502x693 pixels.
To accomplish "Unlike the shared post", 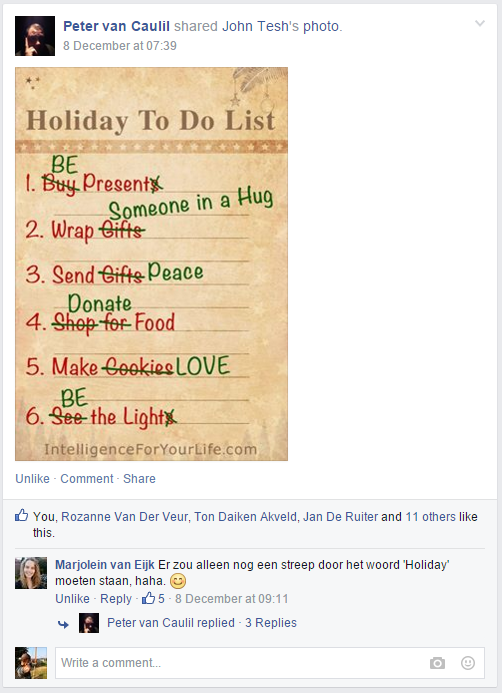I will tap(32, 479).
